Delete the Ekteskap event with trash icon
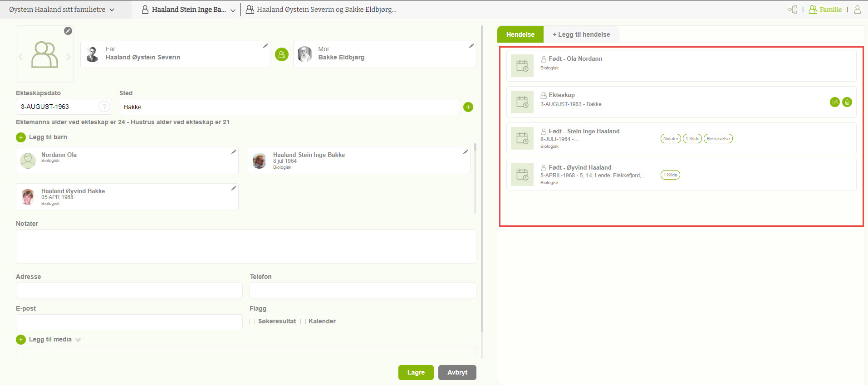The image size is (868, 385). coord(847,102)
